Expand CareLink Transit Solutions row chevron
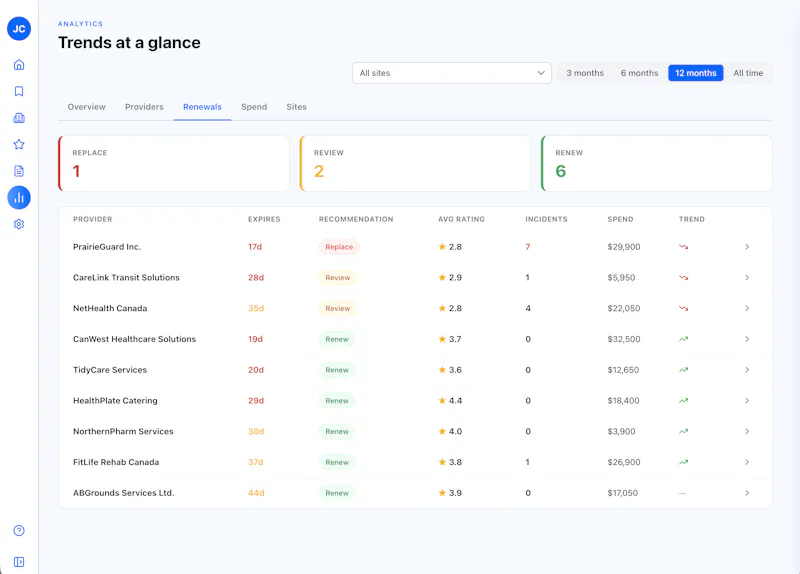This screenshot has width=800, height=574. coord(747,278)
